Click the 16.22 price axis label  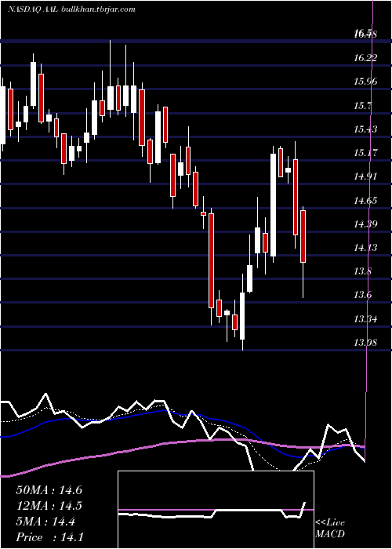point(365,57)
